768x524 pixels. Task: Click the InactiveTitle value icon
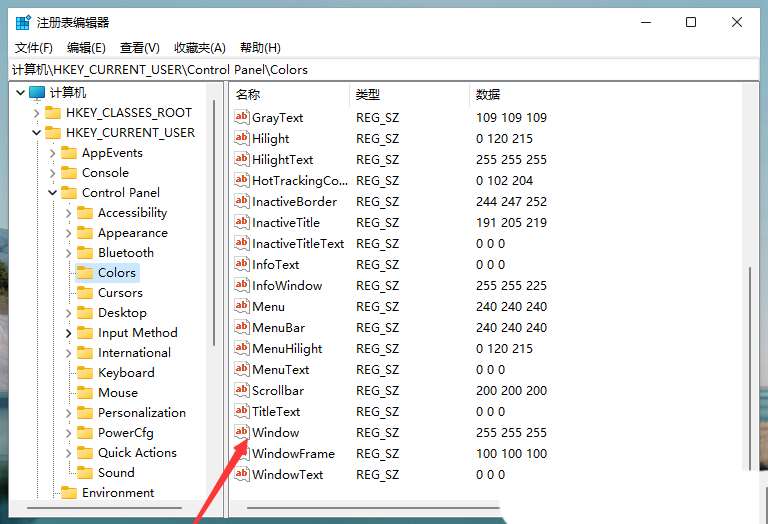[x=241, y=222]
